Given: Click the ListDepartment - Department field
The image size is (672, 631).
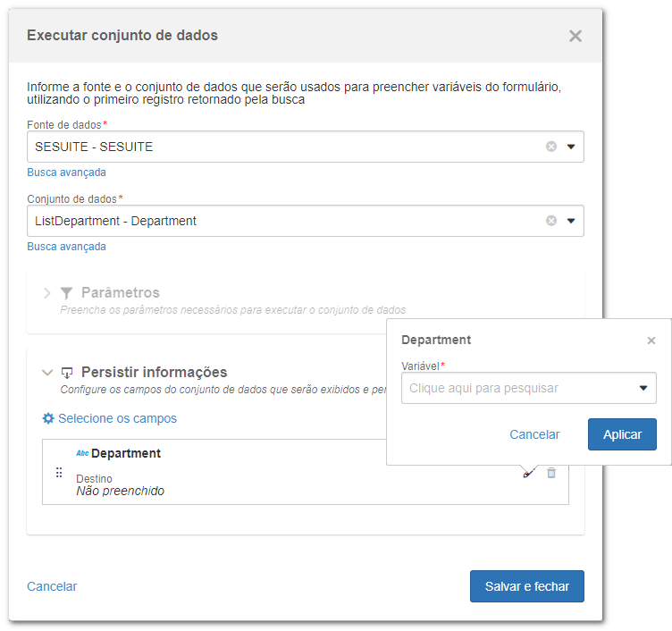Looking at the screenshot, I should (305, 221).
